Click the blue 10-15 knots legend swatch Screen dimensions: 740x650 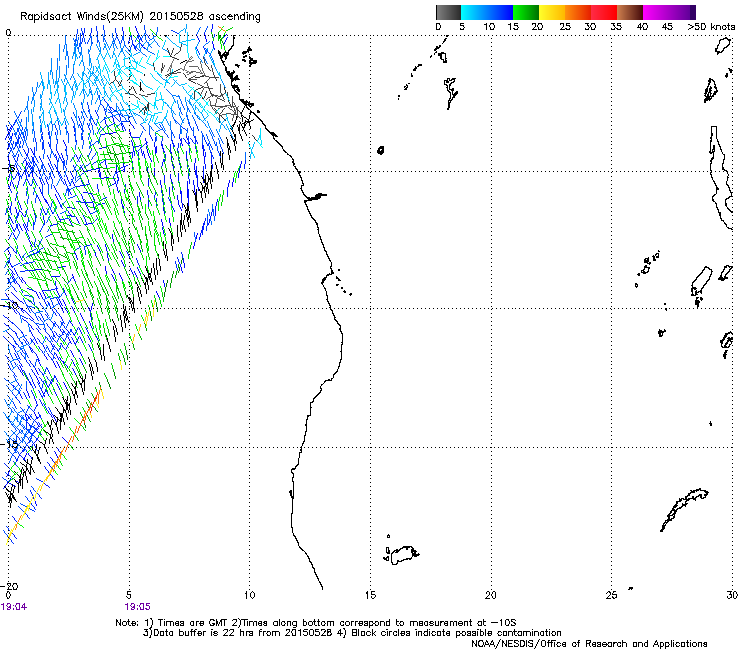coord(500,12)
